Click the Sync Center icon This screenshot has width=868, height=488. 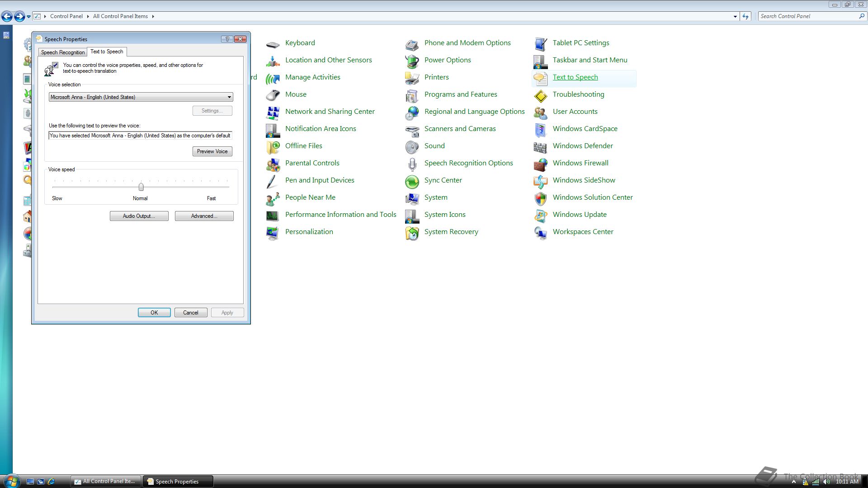412,182
